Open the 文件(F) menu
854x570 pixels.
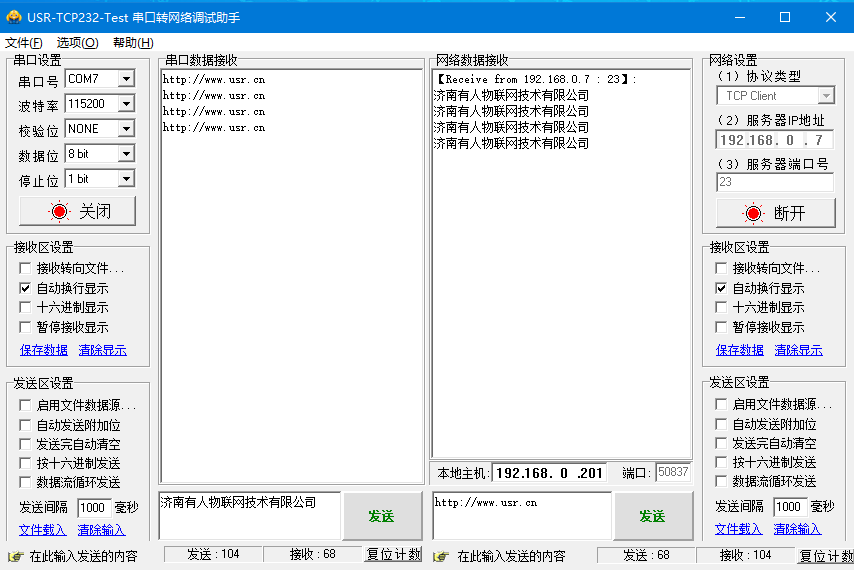24,42
